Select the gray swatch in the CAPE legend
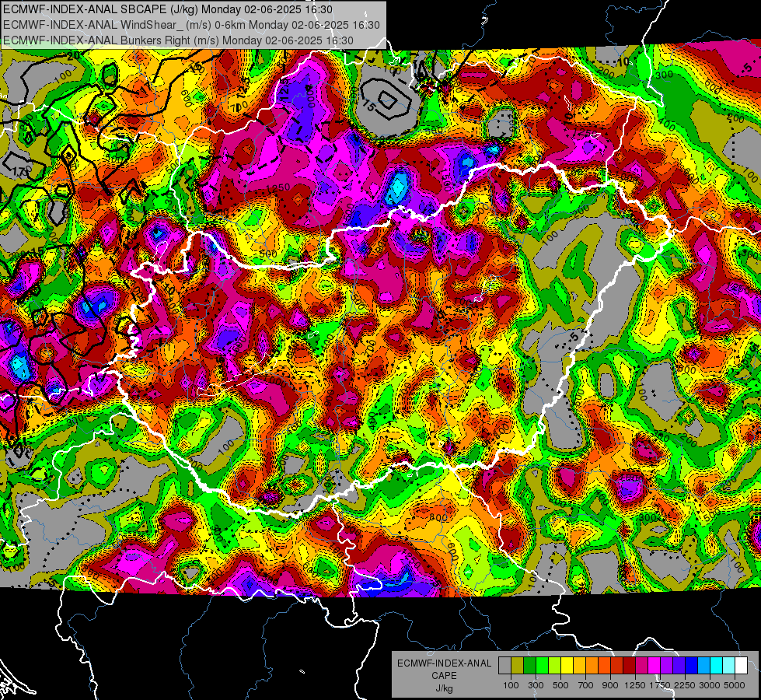 click(504, 665)
